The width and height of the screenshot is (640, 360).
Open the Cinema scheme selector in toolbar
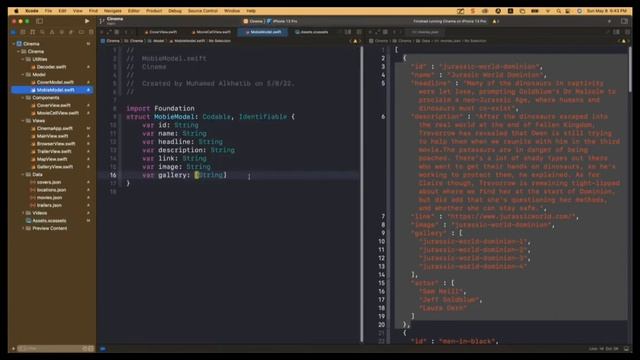253,21
